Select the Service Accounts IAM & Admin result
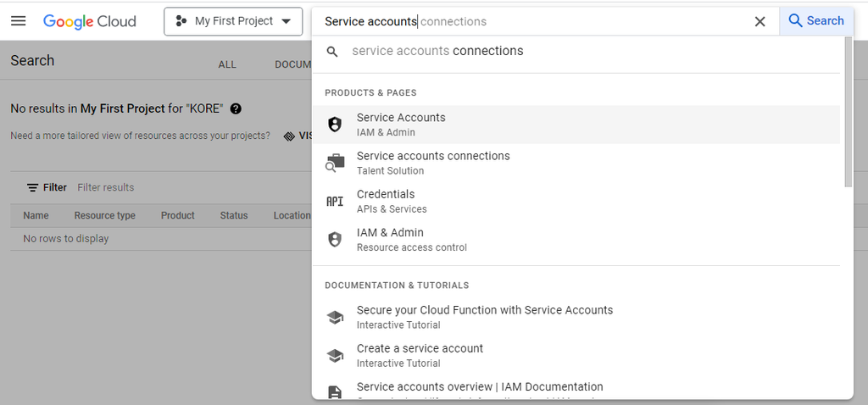Viewport: 868px width, 405px height. [x=401, y=125]
